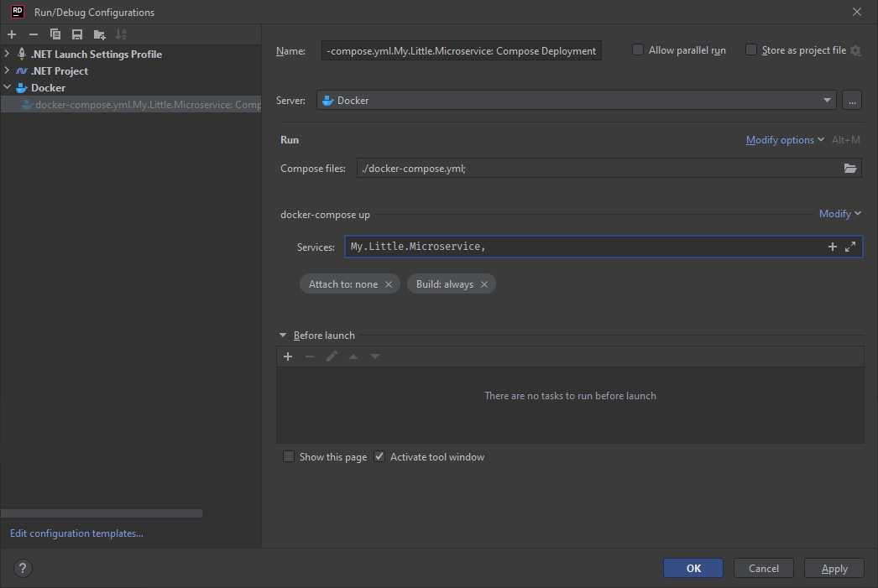878x588 pixels.
Task: Remove the Build: always option chip
Action: (x=484, y=284)
